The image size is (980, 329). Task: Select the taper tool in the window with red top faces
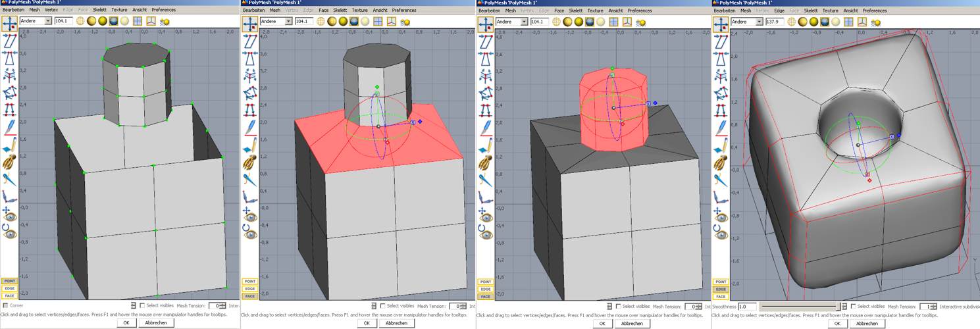click(x=250, y=58)
